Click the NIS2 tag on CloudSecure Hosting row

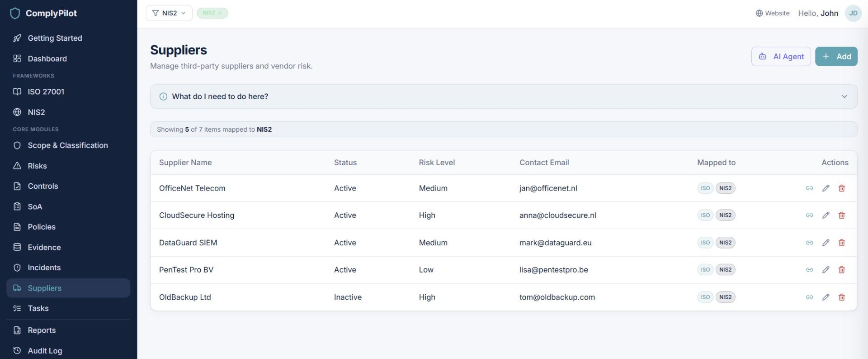[725, 215]
